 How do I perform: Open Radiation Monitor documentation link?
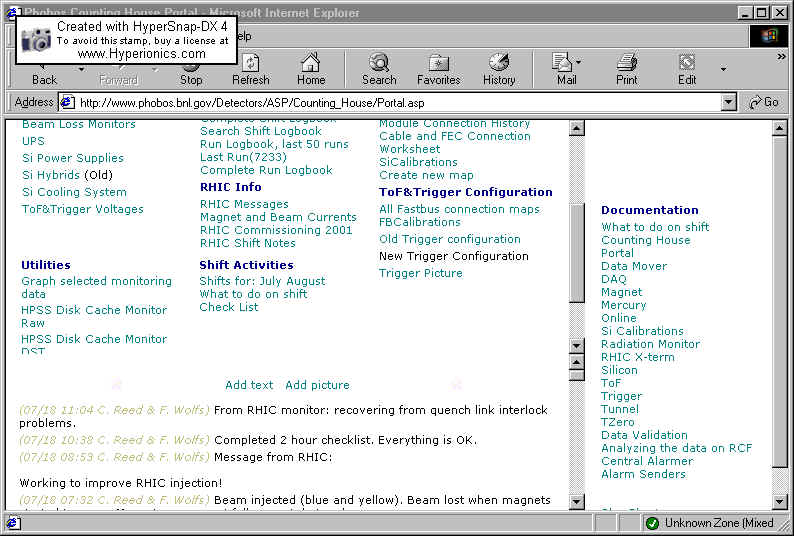pos(650,344)
